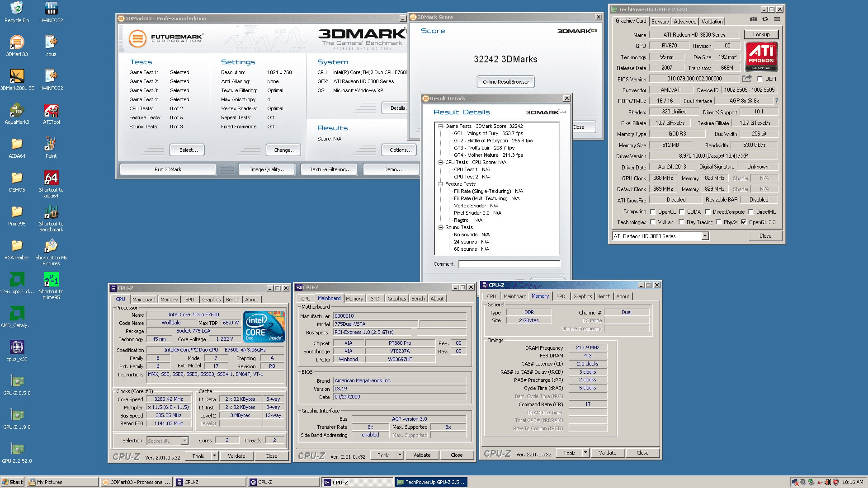Click the Lookup button in GPU-Z
This screenshot has width=868, height=488.
[761, 34]
